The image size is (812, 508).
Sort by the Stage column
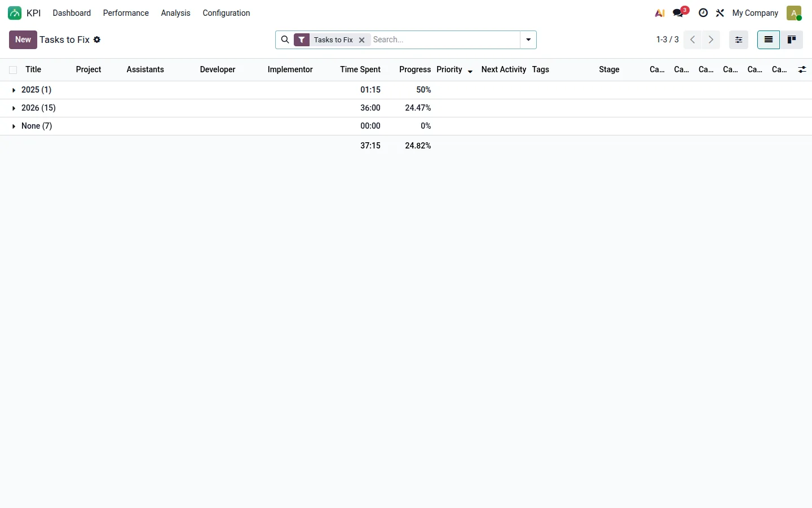coord(609,69)
